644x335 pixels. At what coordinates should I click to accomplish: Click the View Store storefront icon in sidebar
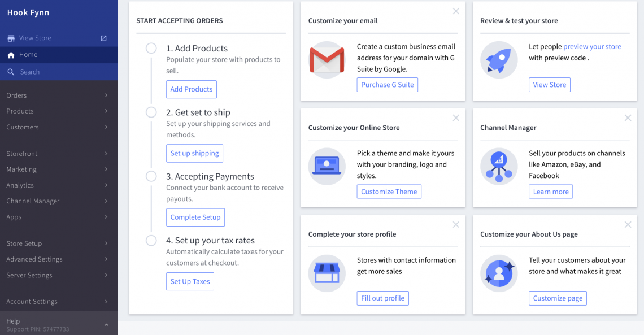tap(11, 38)
